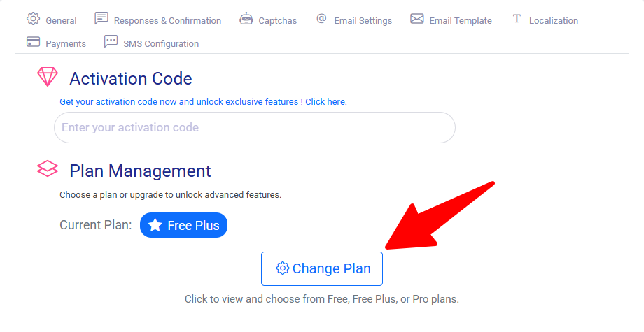
Task: Click the Payments credit card icon
Action: pos(33,42)
